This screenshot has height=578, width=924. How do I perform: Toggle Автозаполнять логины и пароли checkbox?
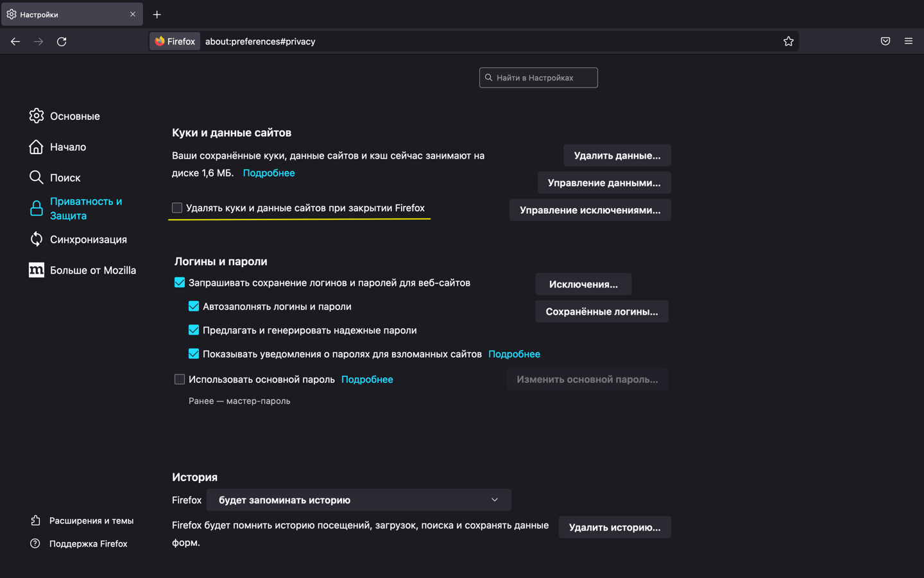[x=194, y=306]
